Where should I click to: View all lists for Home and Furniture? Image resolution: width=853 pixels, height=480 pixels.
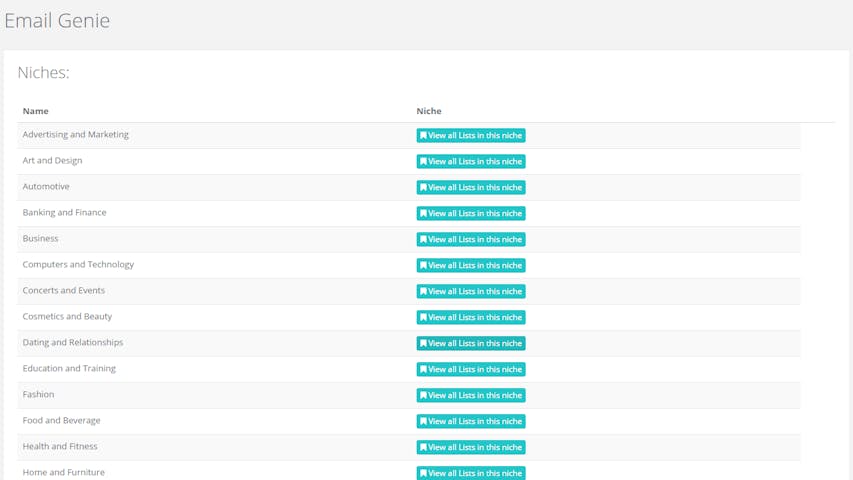pyautogui.click(x=471, y=473)
